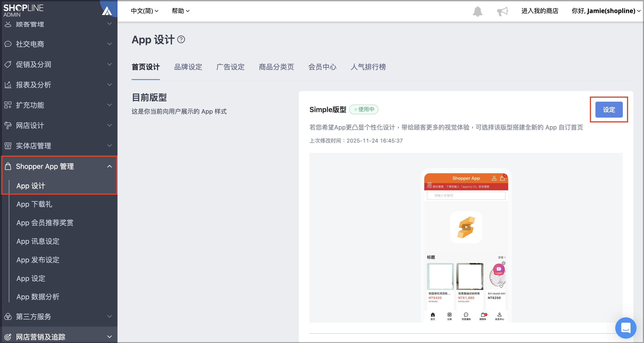Open App 下载礼 in sidebar
Screen dimensions: 644x343
click(x=34, y=204)
